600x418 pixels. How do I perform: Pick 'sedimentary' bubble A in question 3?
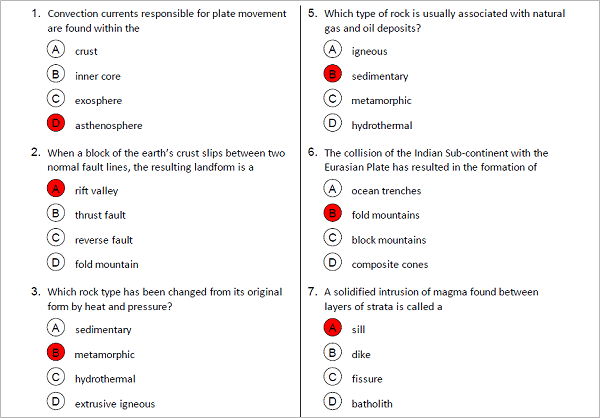point(56,328)
